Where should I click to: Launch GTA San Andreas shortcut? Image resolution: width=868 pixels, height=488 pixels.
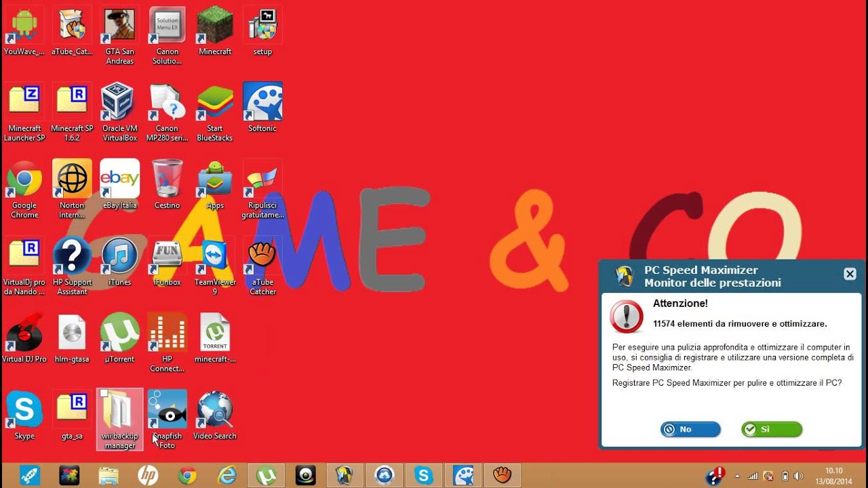click(119, 37)
